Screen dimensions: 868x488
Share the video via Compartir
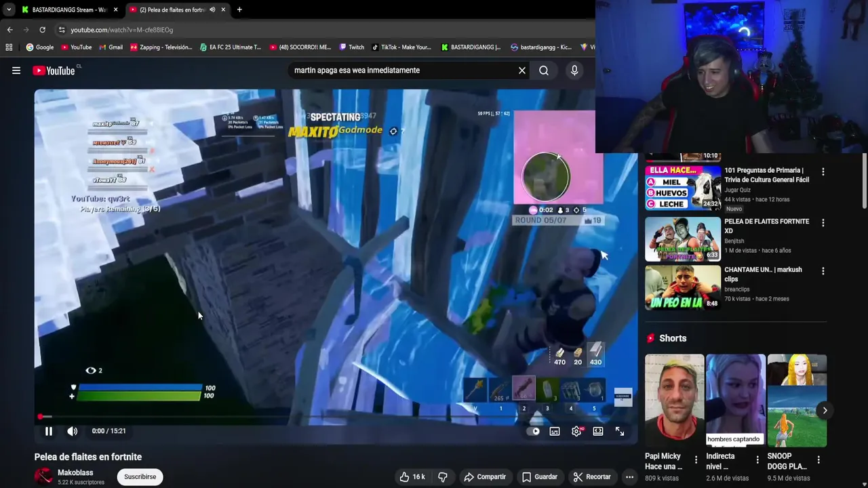[485, 477]
